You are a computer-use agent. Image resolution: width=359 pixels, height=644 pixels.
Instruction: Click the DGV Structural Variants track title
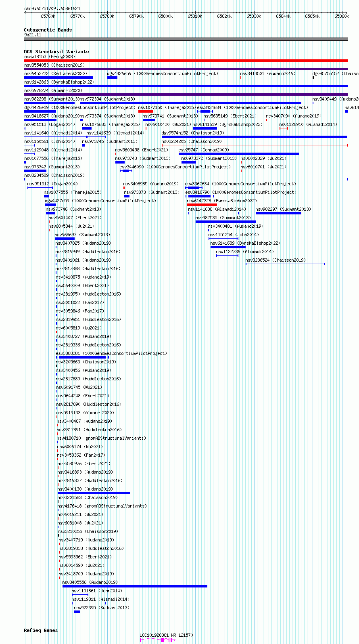pyautogui.click(x=56, y=52)
